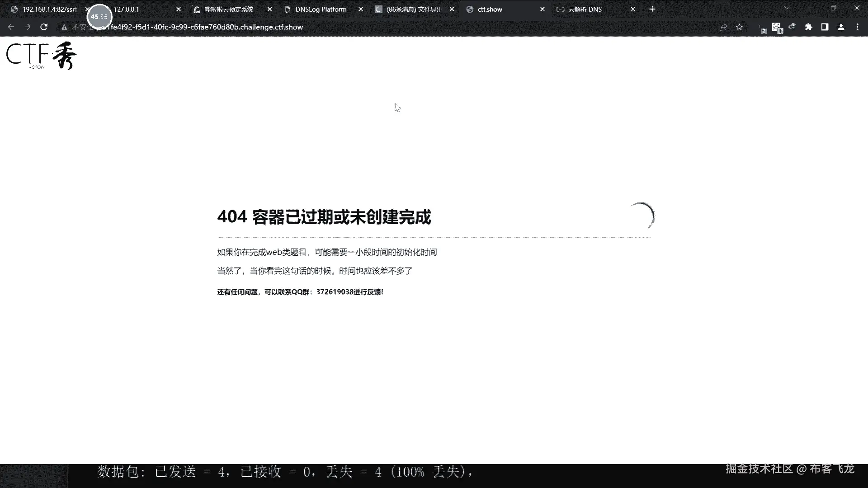
Task: Switch to DNSLog Platform tab
Action: (321, 9)
